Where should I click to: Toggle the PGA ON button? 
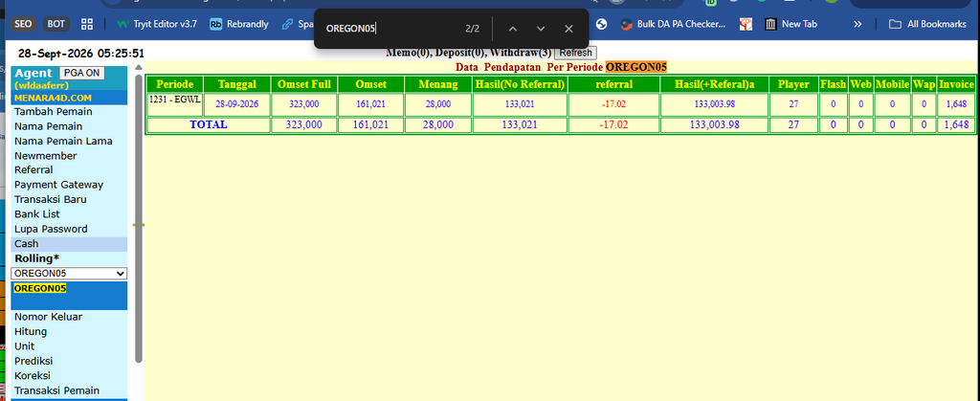pos(82,73)
